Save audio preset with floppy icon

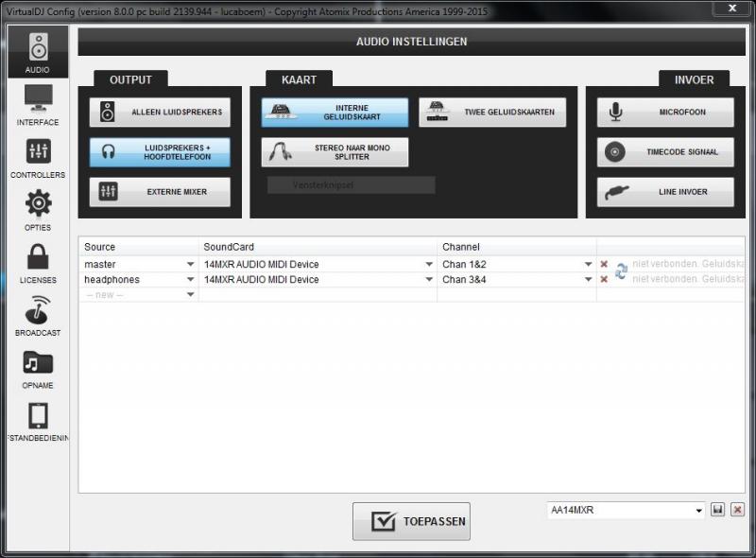point(717,510)
